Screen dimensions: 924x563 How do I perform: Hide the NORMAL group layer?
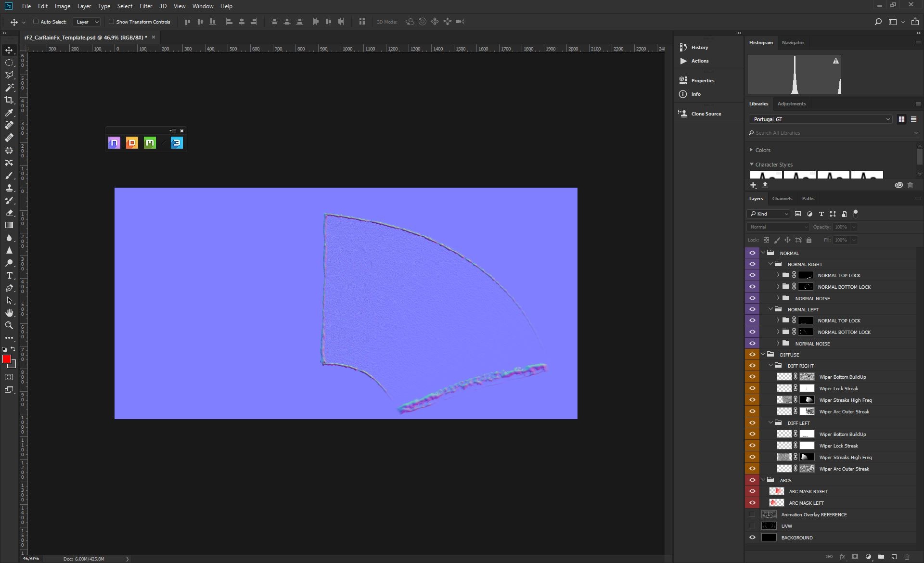752,253
